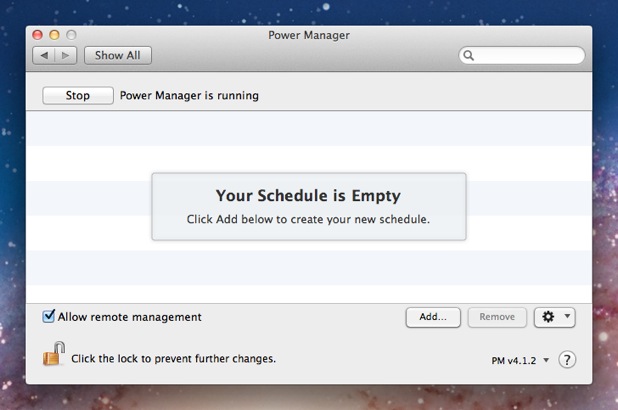Image resolution: width=618 pixels, height=410 pixels.
Task: Click the Remove button
Action: click(497, 317)
